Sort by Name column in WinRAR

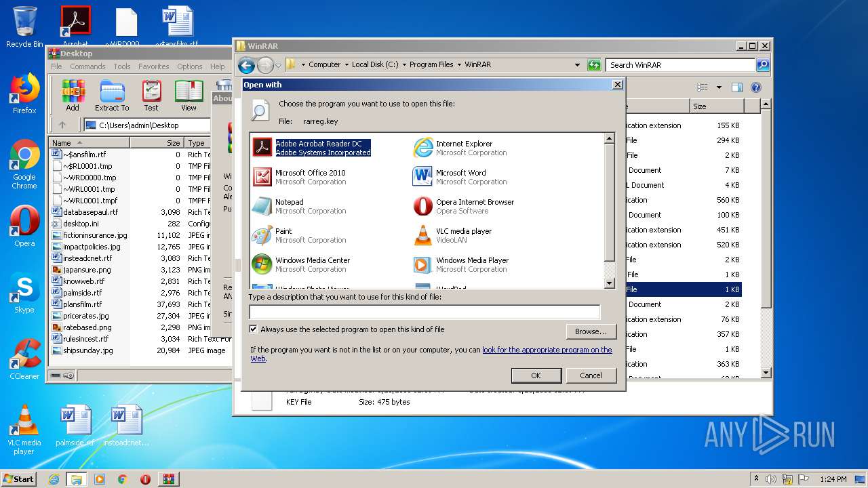pos(90,143)
